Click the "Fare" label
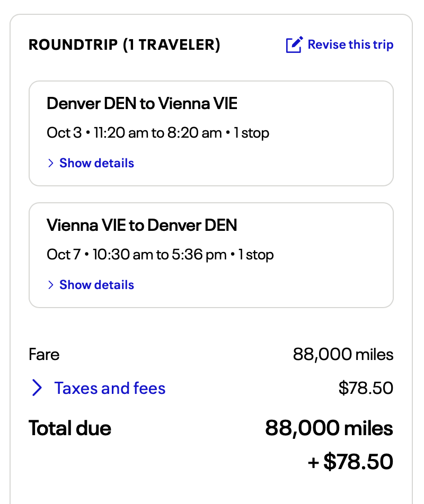Viewport: 424px width, 504px height. tap(44, 354)
